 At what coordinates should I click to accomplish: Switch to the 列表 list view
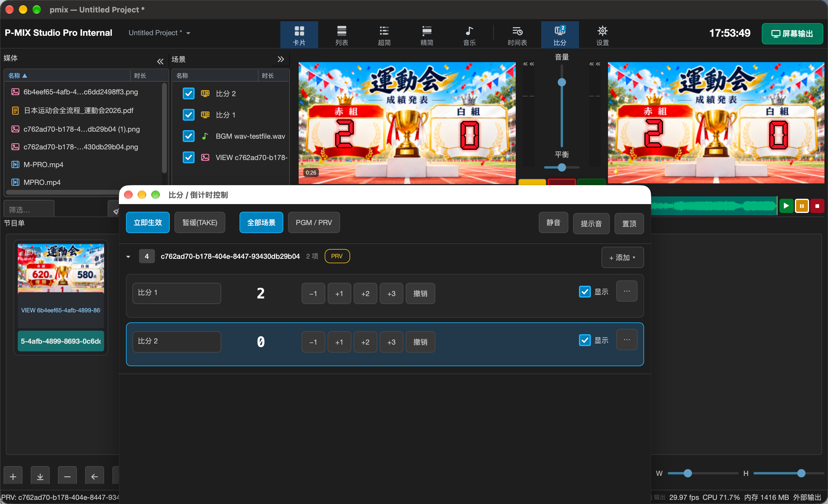coord(342,35)
